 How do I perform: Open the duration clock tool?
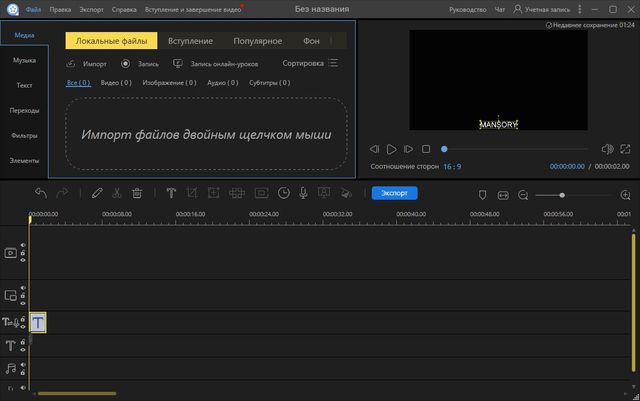tap(284, 193)
